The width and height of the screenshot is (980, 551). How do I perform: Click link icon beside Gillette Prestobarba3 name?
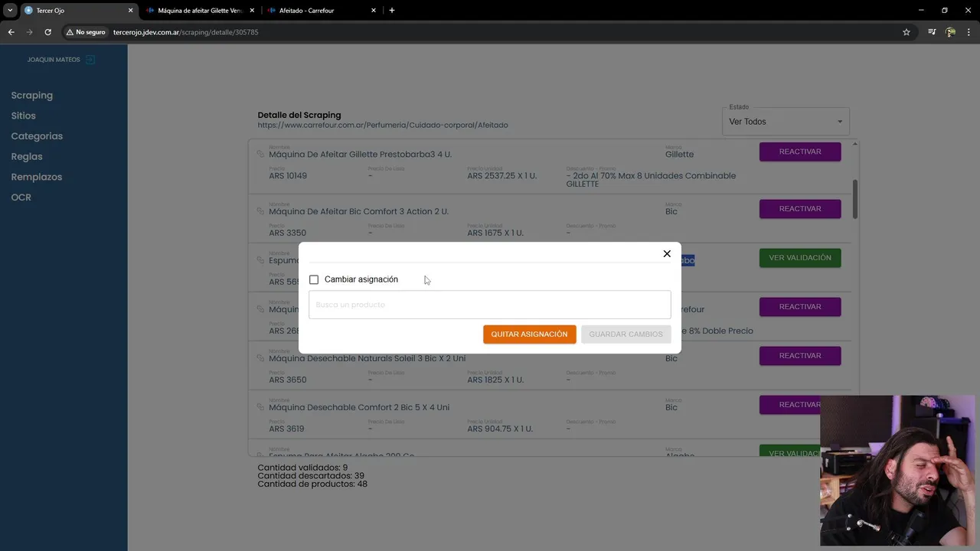point(260,154)
